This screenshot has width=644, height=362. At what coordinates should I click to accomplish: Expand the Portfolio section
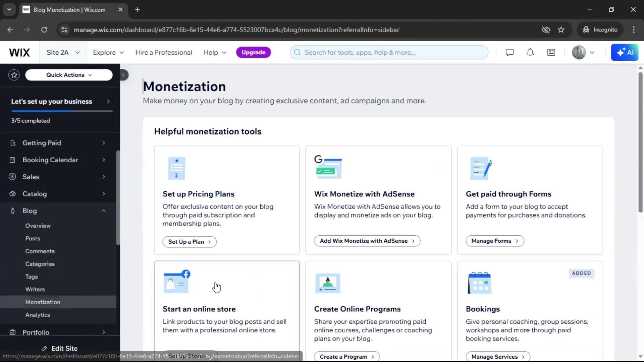click(x=104, y=332)
